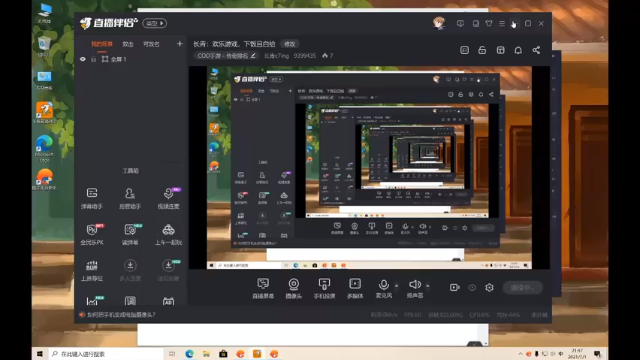This screenshot has width=640, height=360.
Task: Click the FPS status text
Action: [412, 315]
